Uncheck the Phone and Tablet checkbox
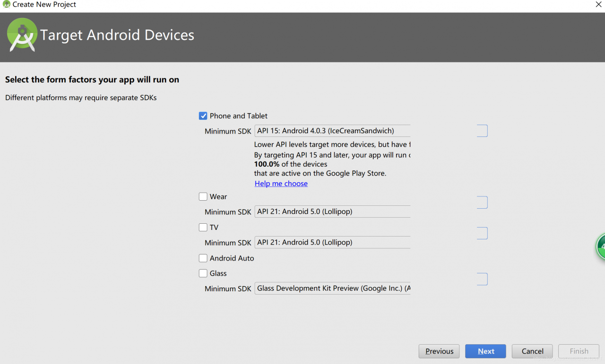The height and width of the screenshot is (364, 605). tap(203, 116)
